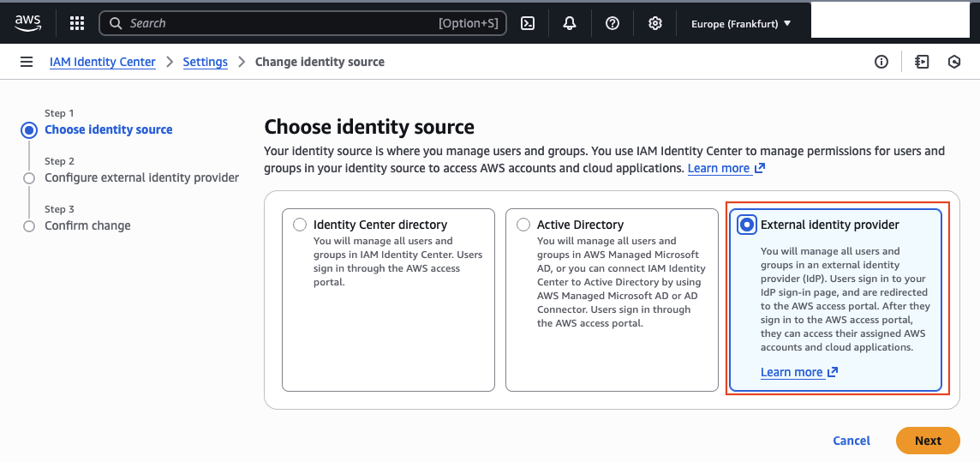Select the Active Directory radio button
Image resolution: width=980 pixels, height=462 pixels.
coord(523,225)
